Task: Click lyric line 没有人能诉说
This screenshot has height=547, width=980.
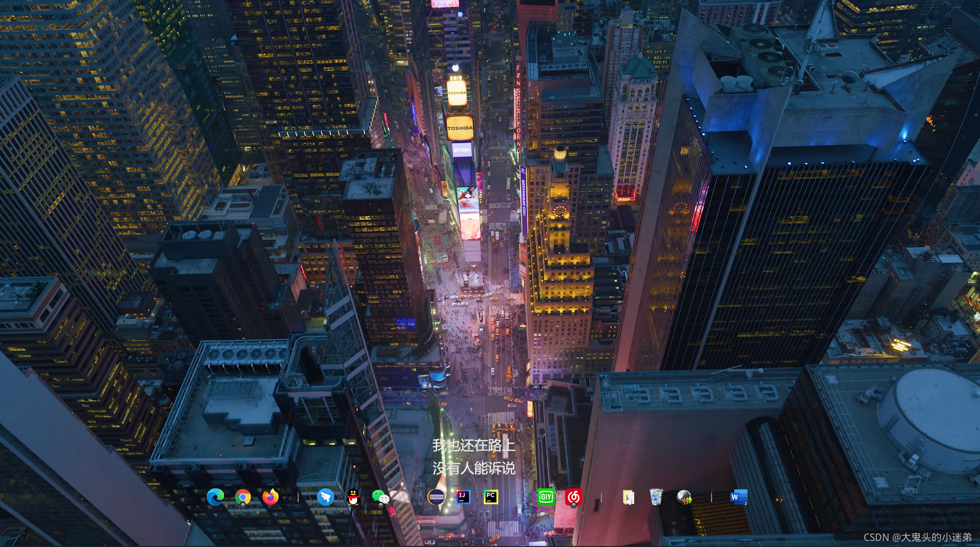Action: coord(474,468)
